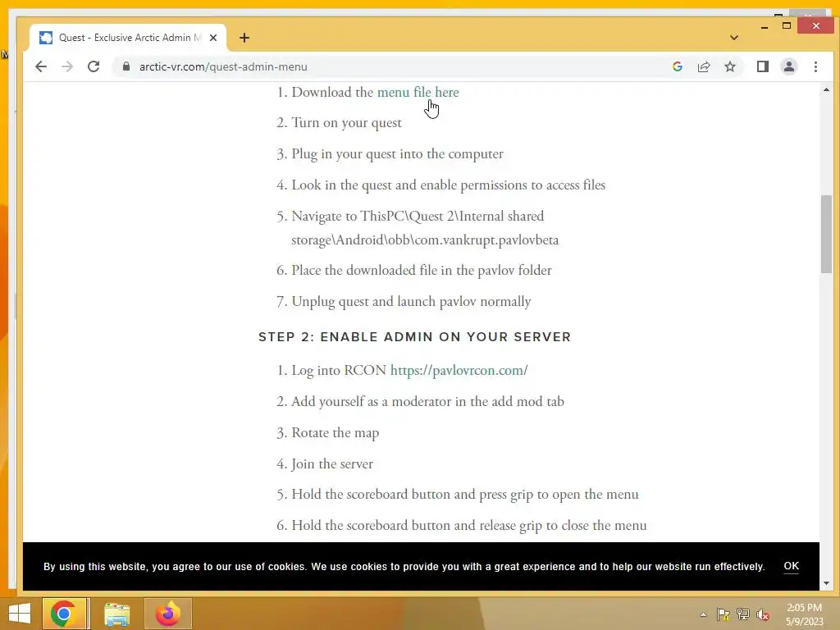Screen dimensions: 840x630
Task: Click 'Unplug quest and launch pavlov normally'
Action: point(411,302)
